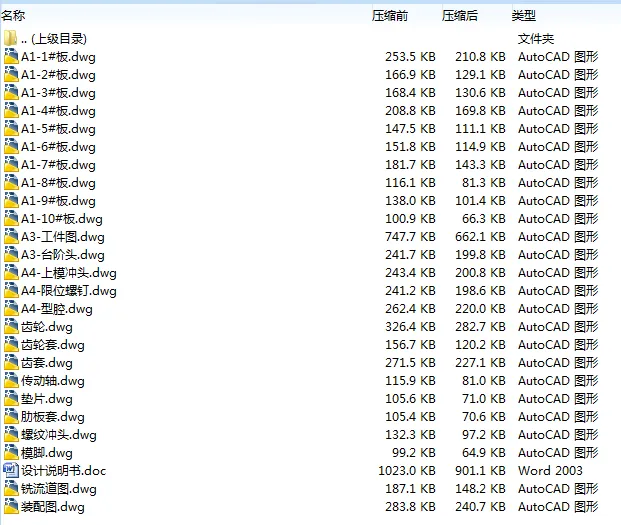
Task: Sort by the 名称 column header
Action: pos(13,16)
